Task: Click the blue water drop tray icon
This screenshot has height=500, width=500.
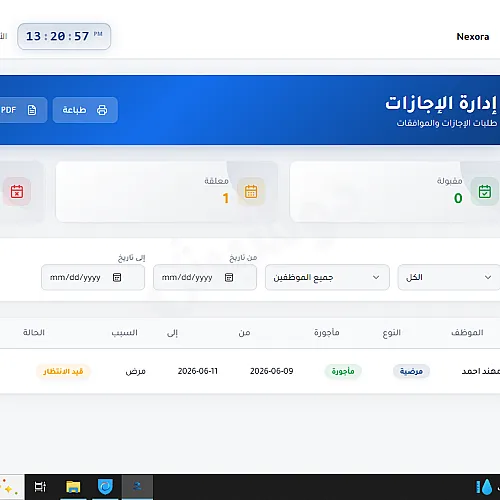Action: (485, 487)
